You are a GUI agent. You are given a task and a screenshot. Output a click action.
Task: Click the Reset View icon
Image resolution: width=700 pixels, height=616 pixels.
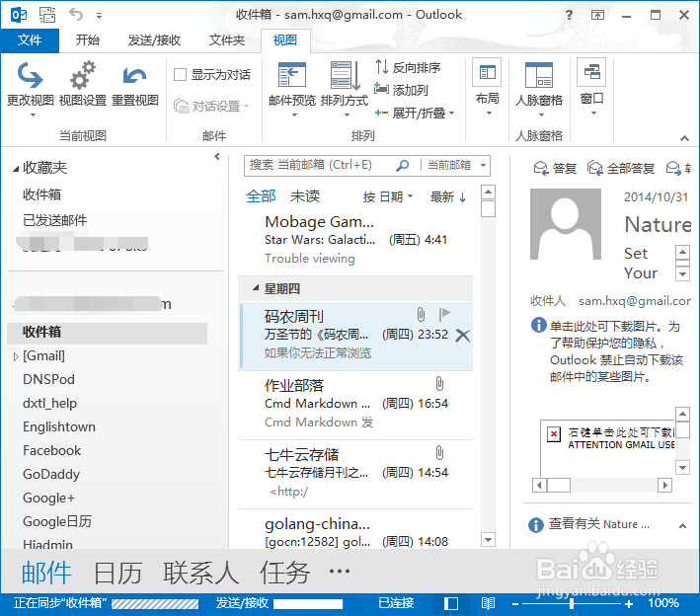click(135, 75)
